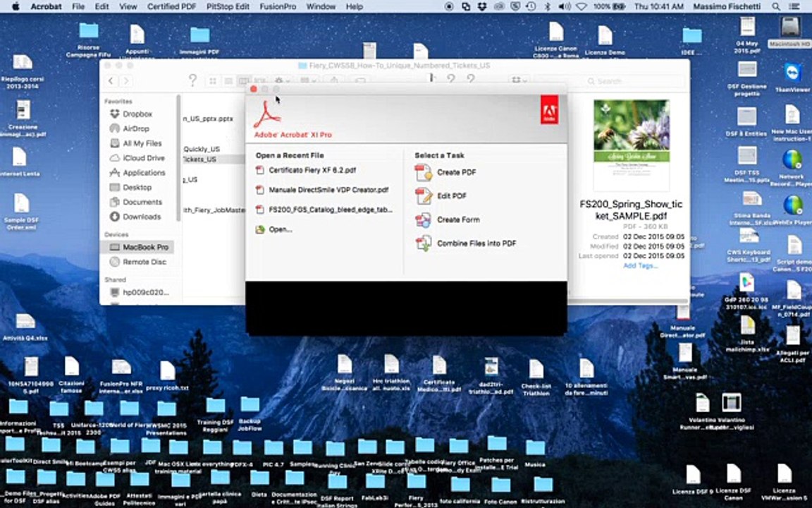The width and height of the screenshot is (812, 508).
Task: Click Finder back navigation arrow
Action: [x=111, y=81]
